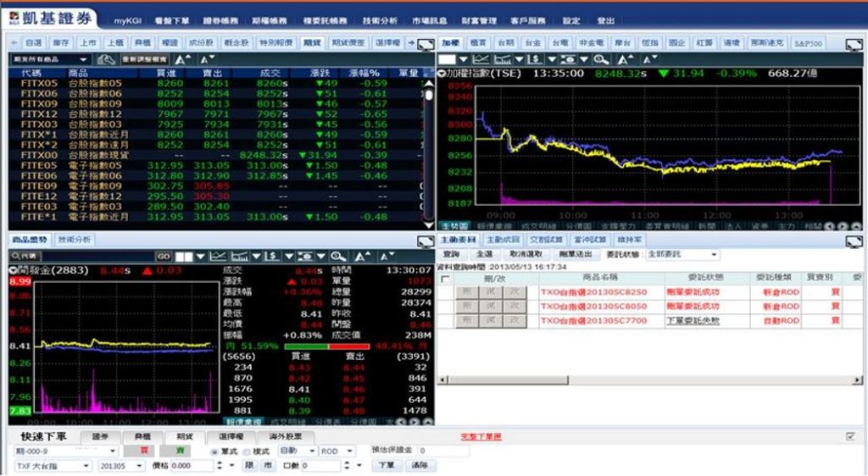Viewport: 868px width, 476px height.
Task: Click the increase font size icon in futures list toolbar
Action: [182, 59]
